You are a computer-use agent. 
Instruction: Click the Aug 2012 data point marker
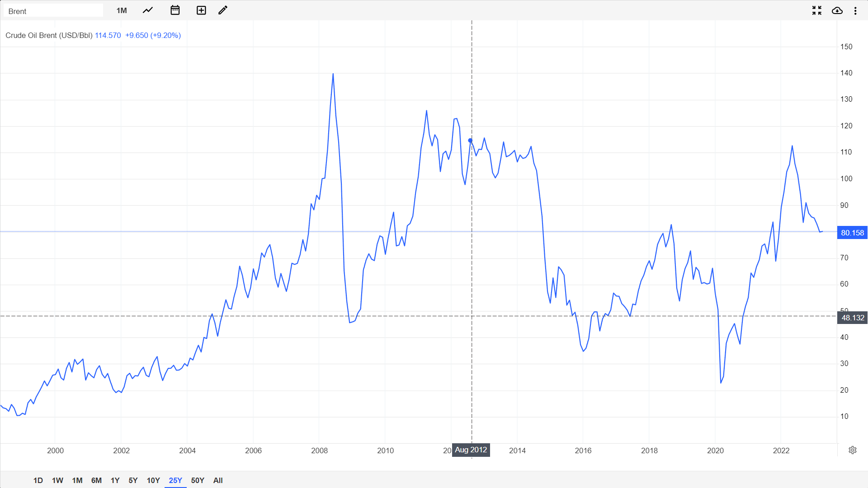coord(470,141)
